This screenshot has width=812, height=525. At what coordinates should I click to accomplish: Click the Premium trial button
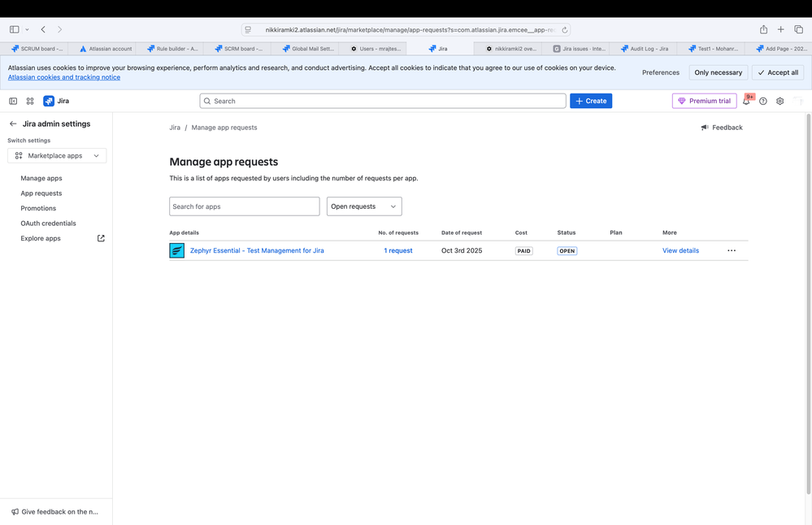pos(704,101)
